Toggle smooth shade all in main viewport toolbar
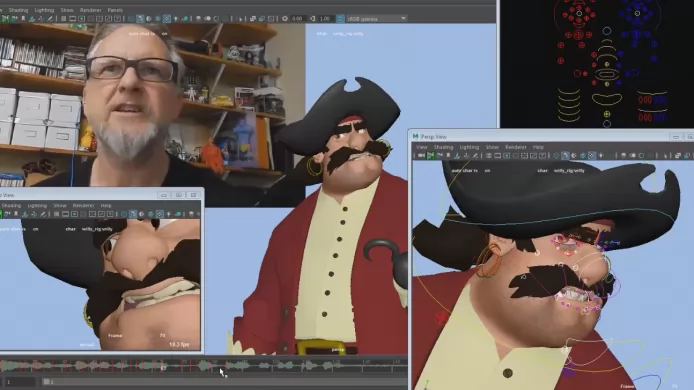694x390 pixels. pyautogui.click(x=140, y=19)
